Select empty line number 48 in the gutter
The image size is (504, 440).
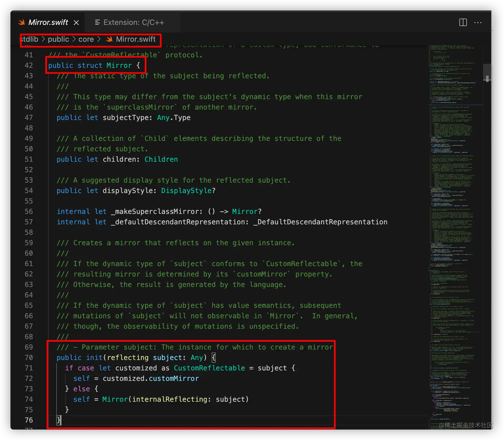pos(29,128)
